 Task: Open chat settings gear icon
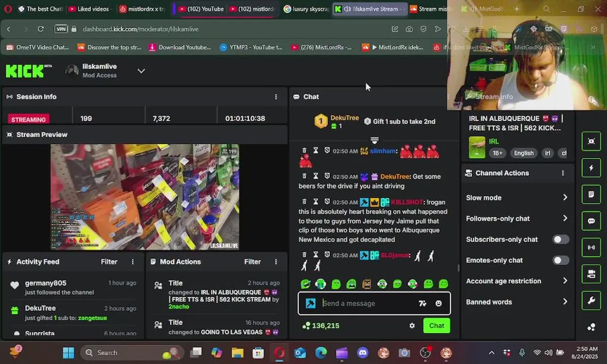tap(412, 326)
